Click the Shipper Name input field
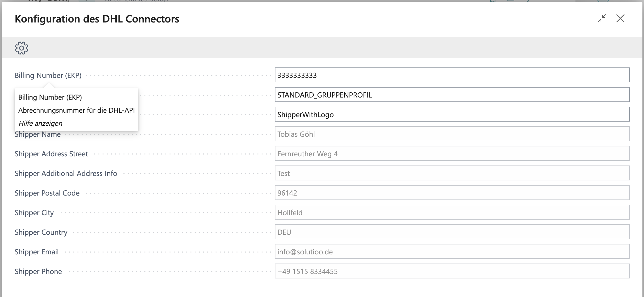 coord(452,134)
